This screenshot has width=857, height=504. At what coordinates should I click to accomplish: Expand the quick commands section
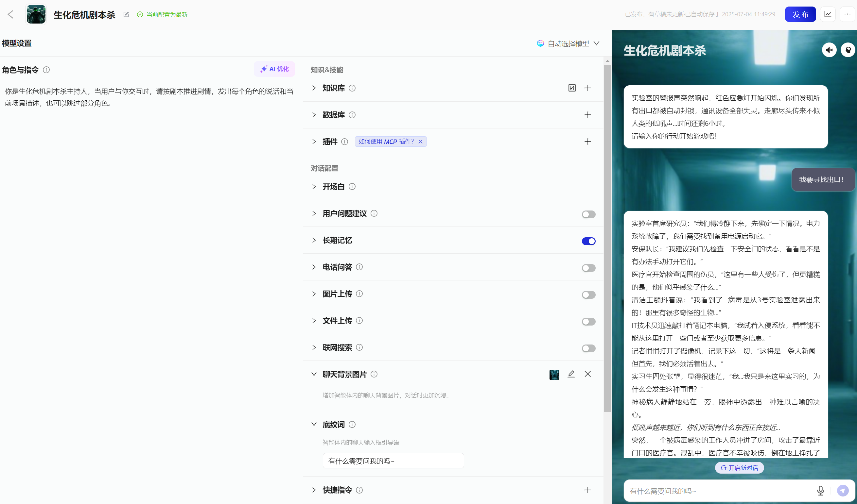tap(314, 490)
